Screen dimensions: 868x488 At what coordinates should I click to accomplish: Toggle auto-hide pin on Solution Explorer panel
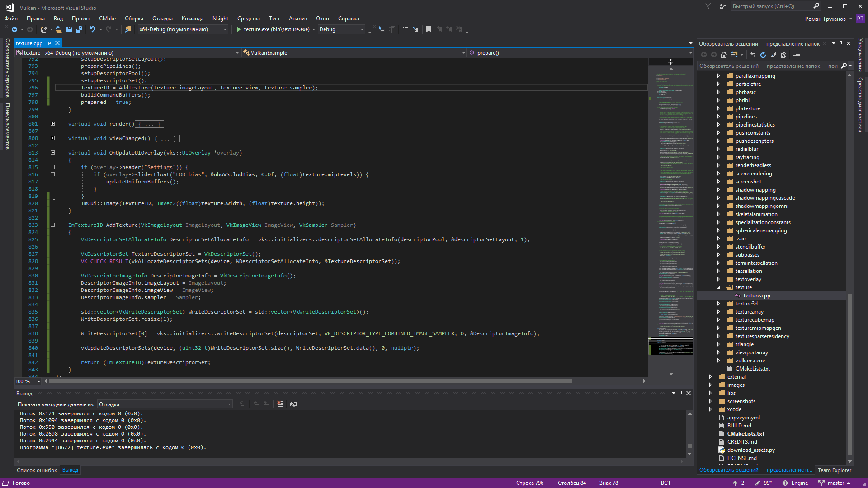point(841,43)
